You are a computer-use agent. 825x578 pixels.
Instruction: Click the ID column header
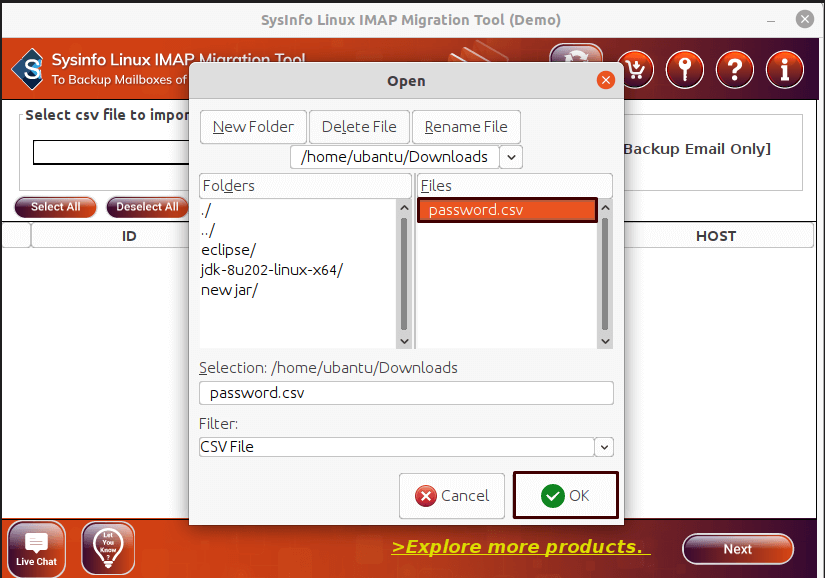point(110,236)
